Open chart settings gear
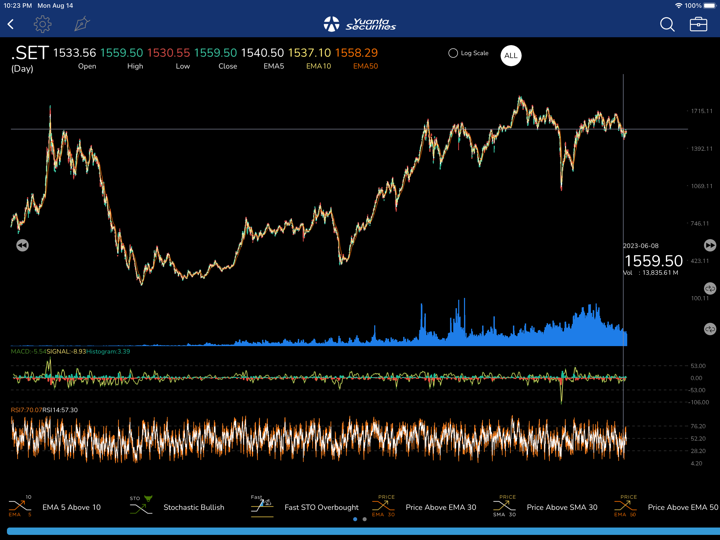Image resolution: width=720 pixels, height=540 pixels. (42, 24)
